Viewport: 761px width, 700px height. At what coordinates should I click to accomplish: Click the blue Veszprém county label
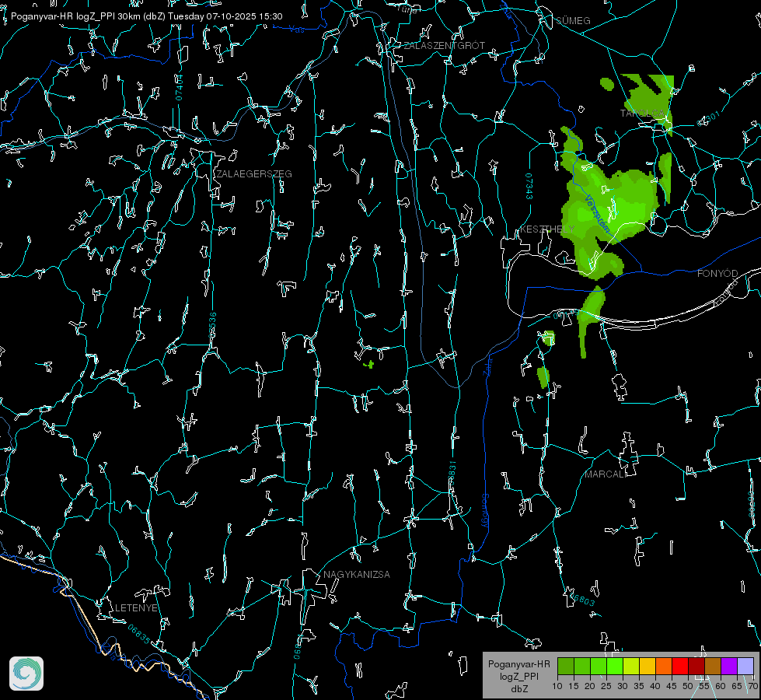pyautogui.click(x=597, y=214)
